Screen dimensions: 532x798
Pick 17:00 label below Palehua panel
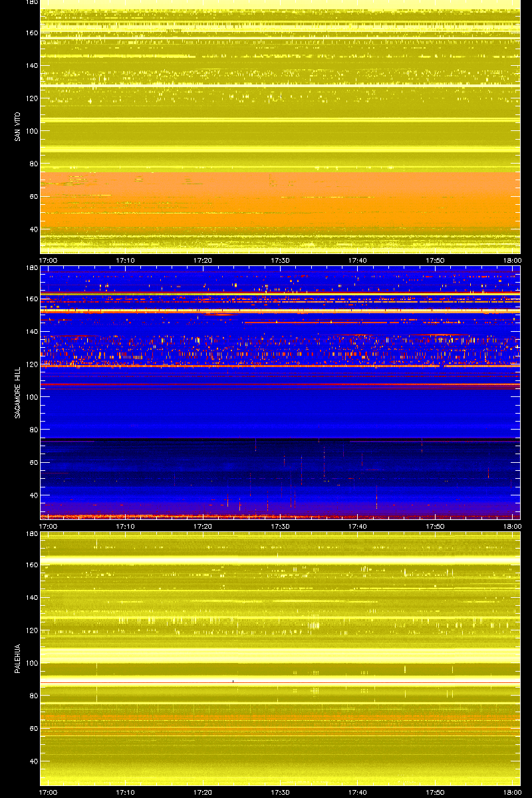(x=48, y=792)
